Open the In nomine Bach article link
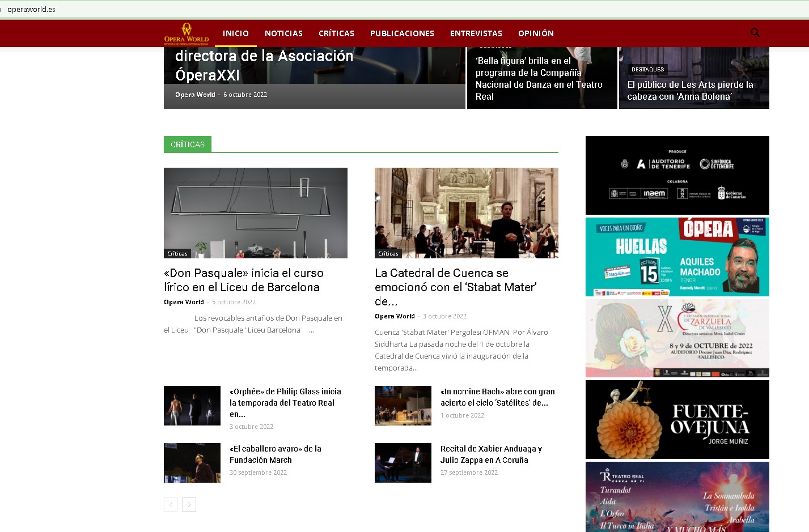Screen dimensions: 809x532 point(498,397)
